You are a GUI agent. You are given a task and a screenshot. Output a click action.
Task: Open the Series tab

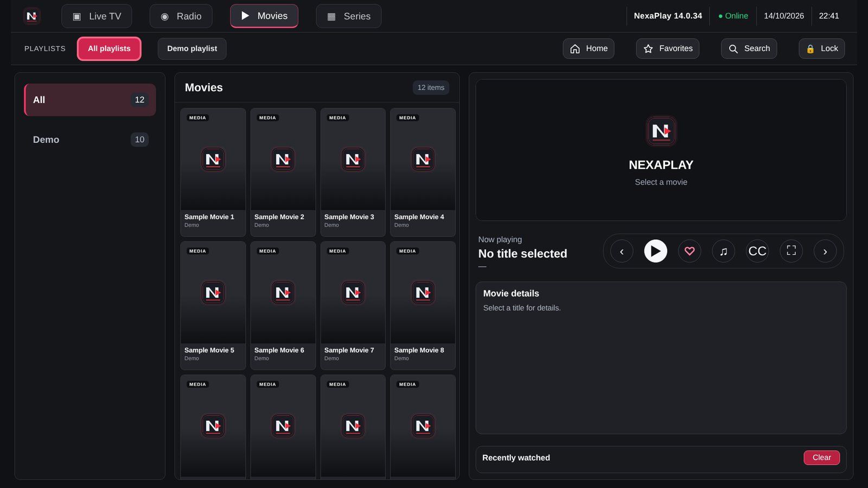[x=348, y=16]
